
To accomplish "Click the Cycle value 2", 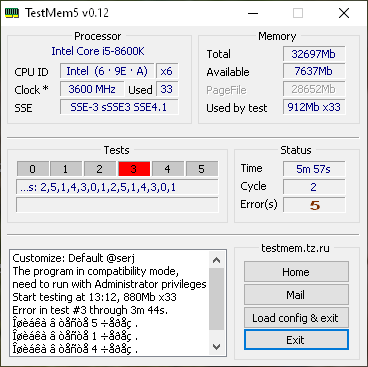I will click(x=314, y=187).
